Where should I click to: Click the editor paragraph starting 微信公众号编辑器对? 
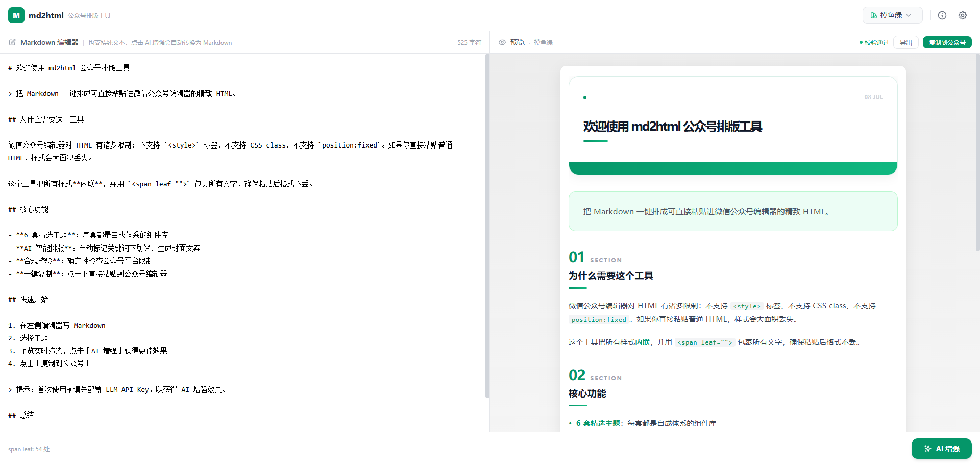coord(230,152)
